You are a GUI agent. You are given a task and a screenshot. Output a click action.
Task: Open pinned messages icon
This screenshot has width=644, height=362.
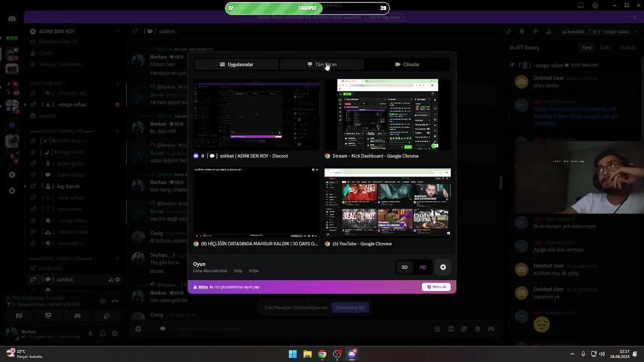pos(535,32)
